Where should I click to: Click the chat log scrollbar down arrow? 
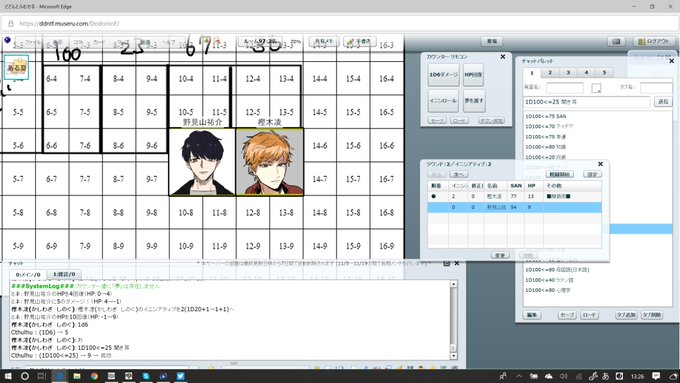tap(454, 356)
